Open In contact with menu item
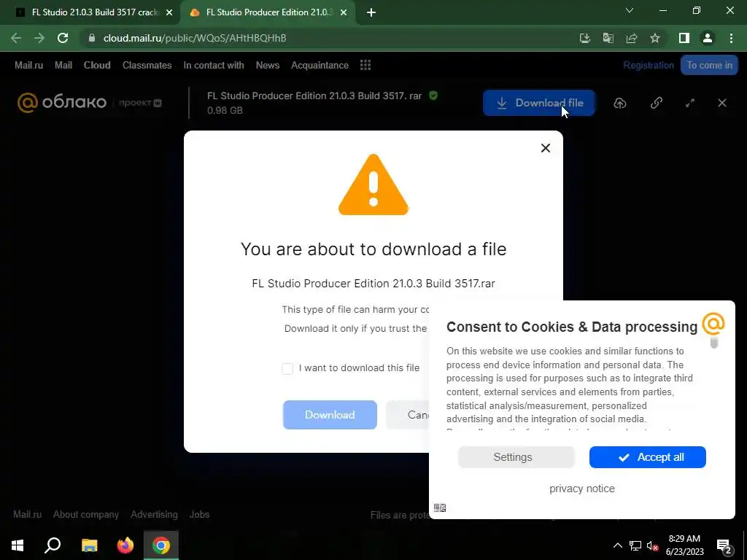The height and width of the screenshot is (560, 747). (x=214, y=65)
